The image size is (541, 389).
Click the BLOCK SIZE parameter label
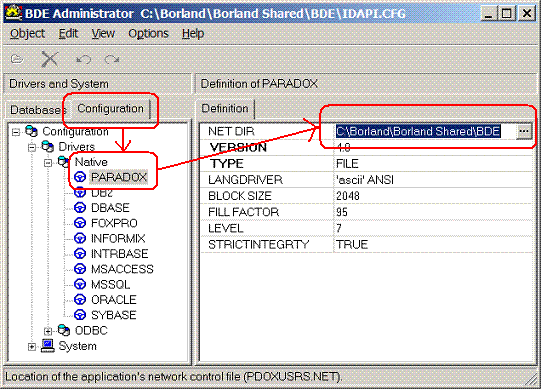[240, 196]
